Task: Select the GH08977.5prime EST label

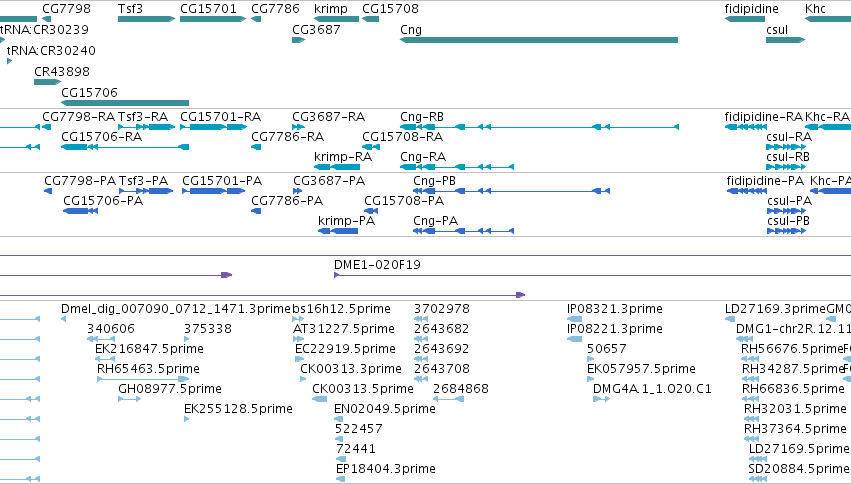Action: 170,389
